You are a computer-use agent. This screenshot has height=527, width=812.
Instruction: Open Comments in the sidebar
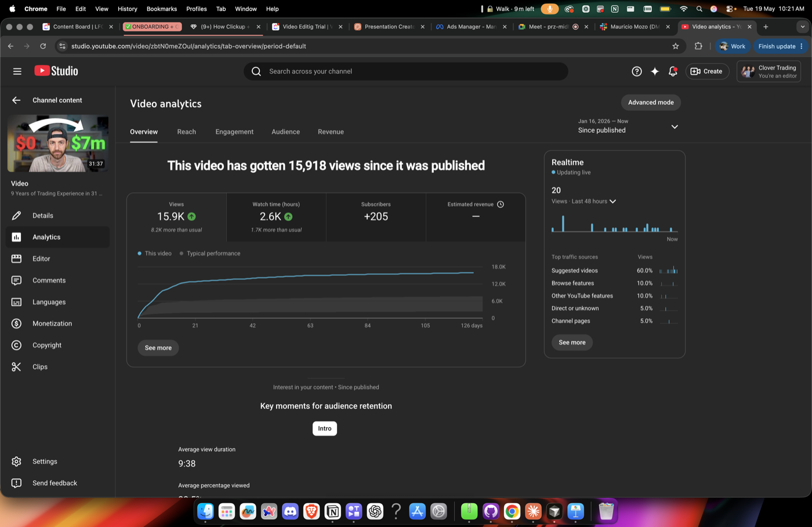coord(57,281)
